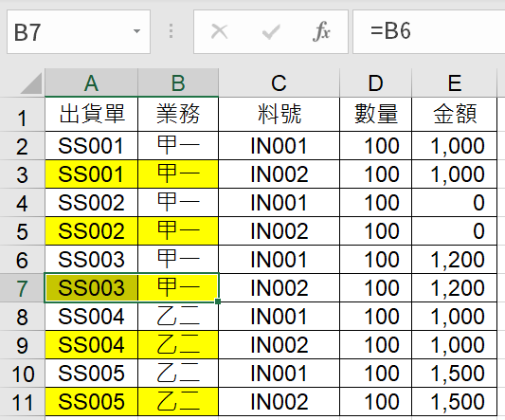Select row 11 header
The height and width of the screenshot is (420, 505).
(22, 402)
